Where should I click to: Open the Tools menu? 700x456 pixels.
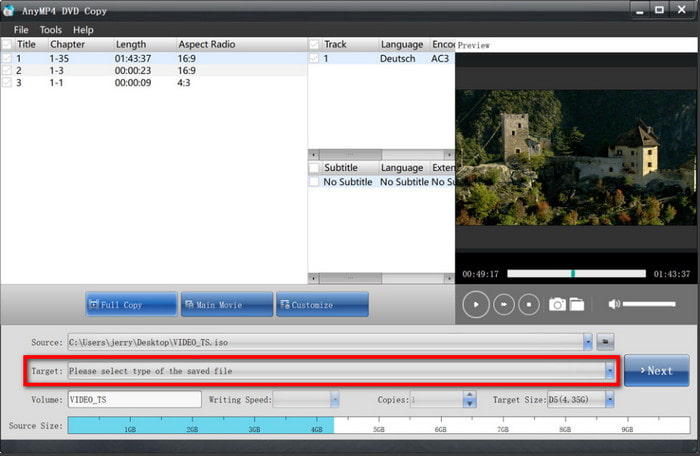click(50, 30)
